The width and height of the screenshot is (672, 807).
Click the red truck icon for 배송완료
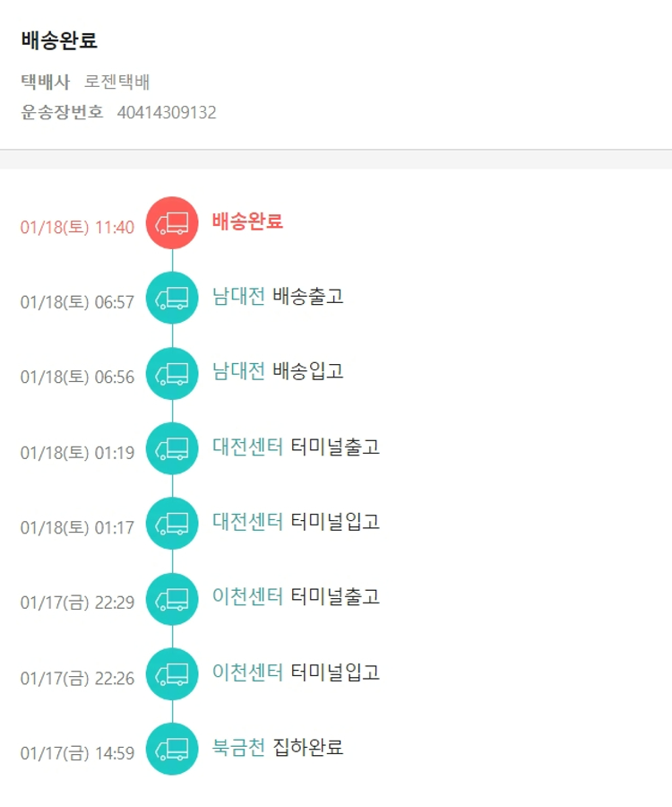172,222
